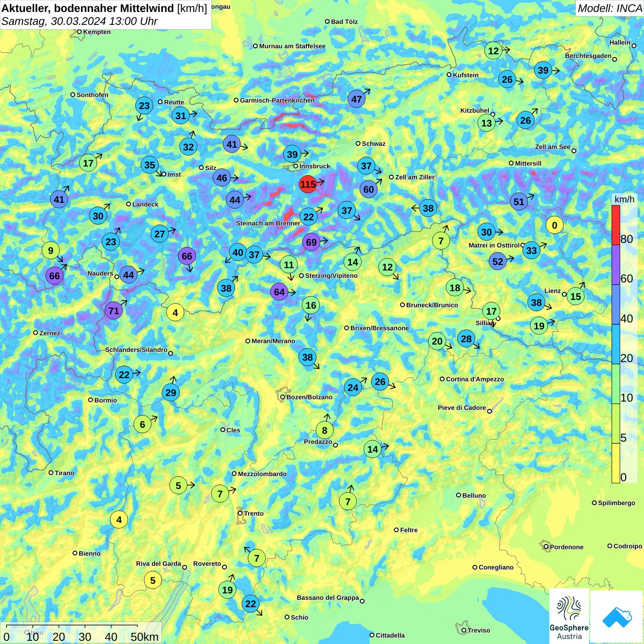
Task: Click the Garmisch-Partenkirchen label
Action: [x=277, y=100]
